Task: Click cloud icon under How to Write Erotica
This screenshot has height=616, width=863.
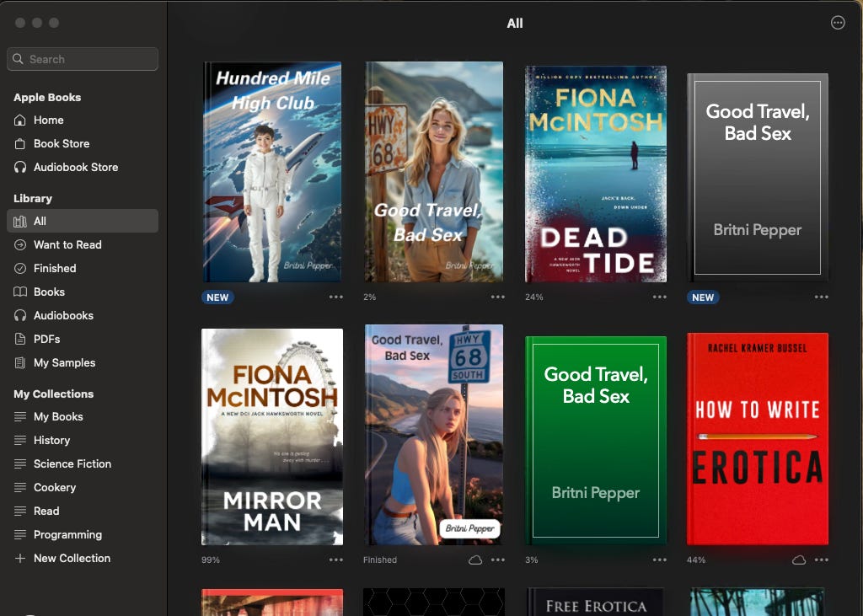Action: pyautogui.click(x=799, y=560)
